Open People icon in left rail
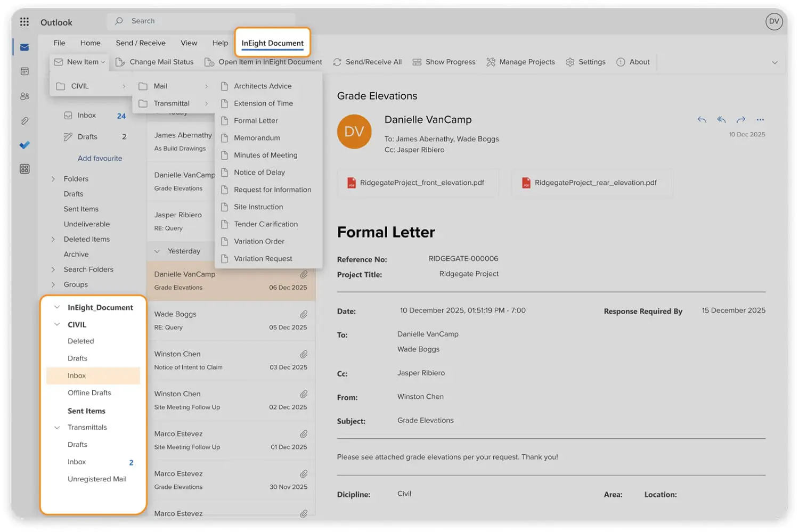The height and width of the screenshot is (532, 799). tap(25, 96)
